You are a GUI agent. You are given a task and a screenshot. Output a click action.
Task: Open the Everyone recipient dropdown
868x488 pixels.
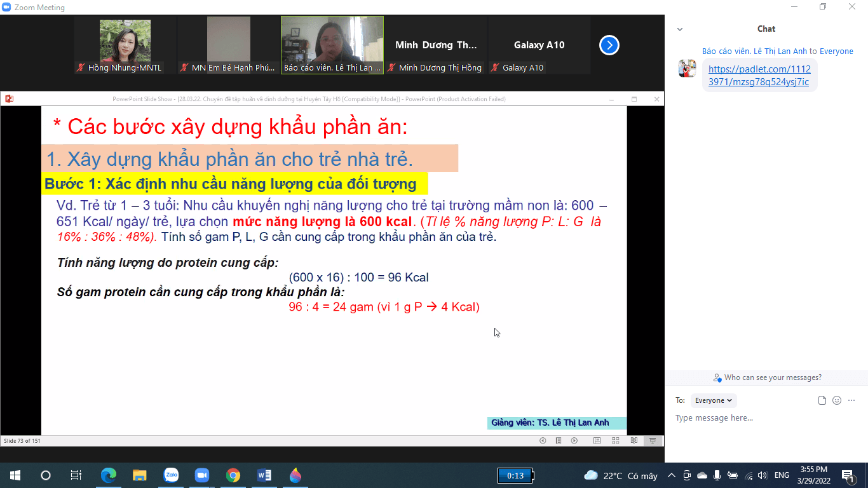[x=714, y=400]
